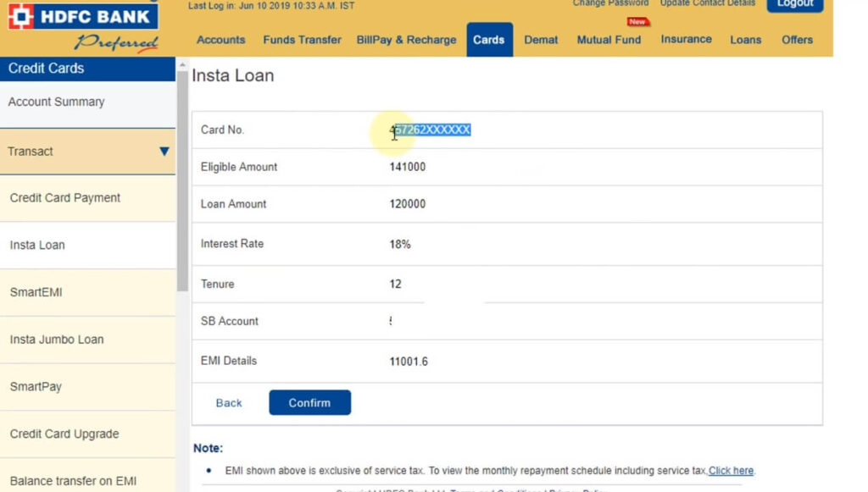The image size is (868, 492).
Task: Click the Card No. label
Action: (x=222, y=130)
